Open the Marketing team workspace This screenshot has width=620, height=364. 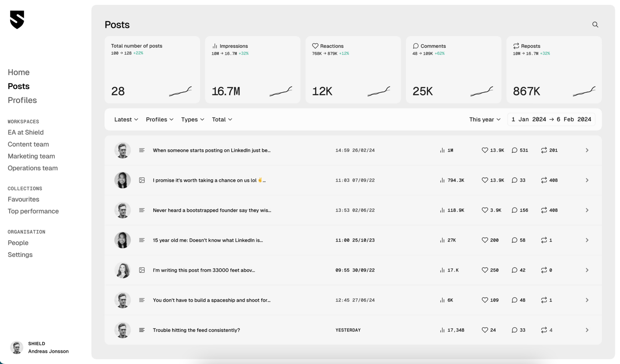(x=31, y=156)
